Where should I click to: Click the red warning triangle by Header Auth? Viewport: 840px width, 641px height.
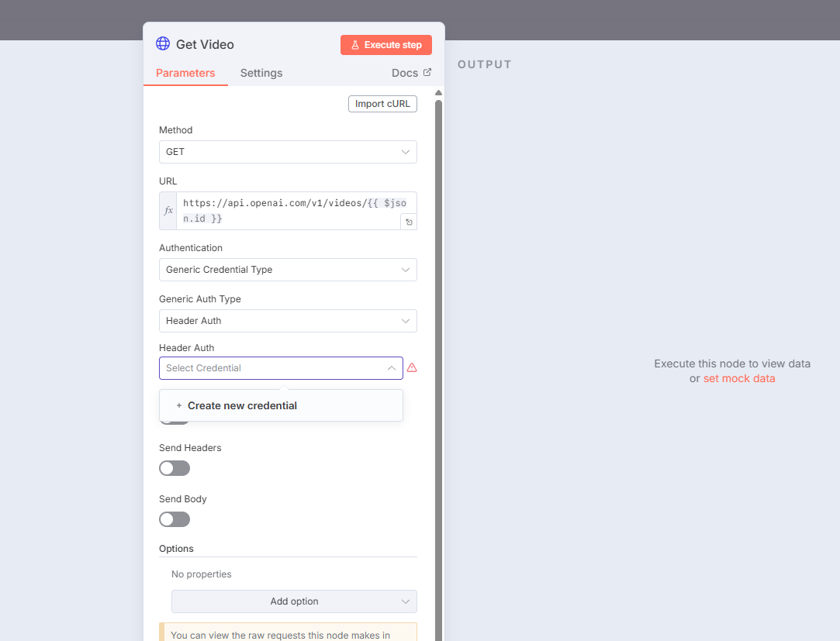(412, 367)
